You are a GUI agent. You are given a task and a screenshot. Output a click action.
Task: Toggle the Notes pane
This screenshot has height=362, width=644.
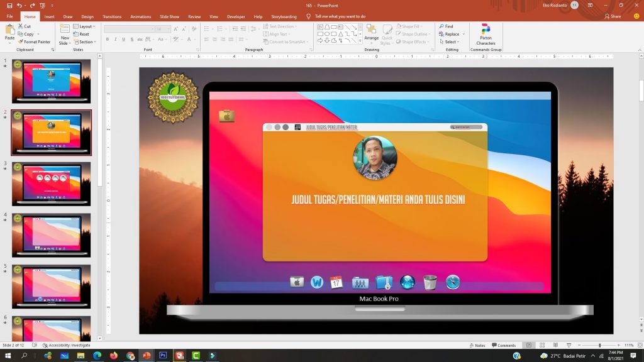[477, 345]
